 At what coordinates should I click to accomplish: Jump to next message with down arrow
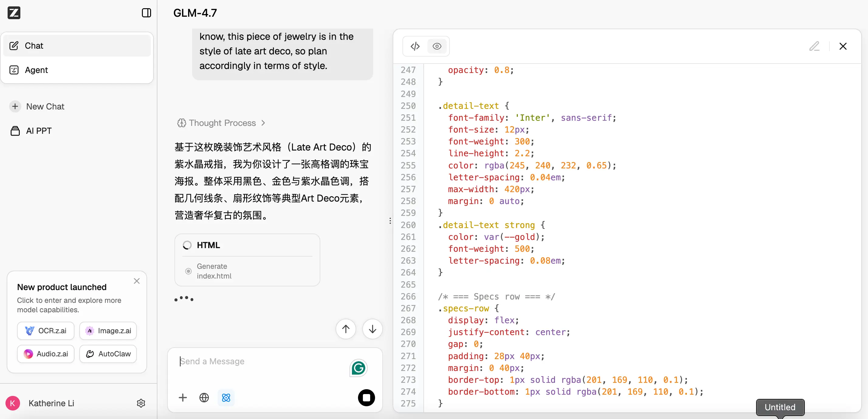(x=372, y=329)
